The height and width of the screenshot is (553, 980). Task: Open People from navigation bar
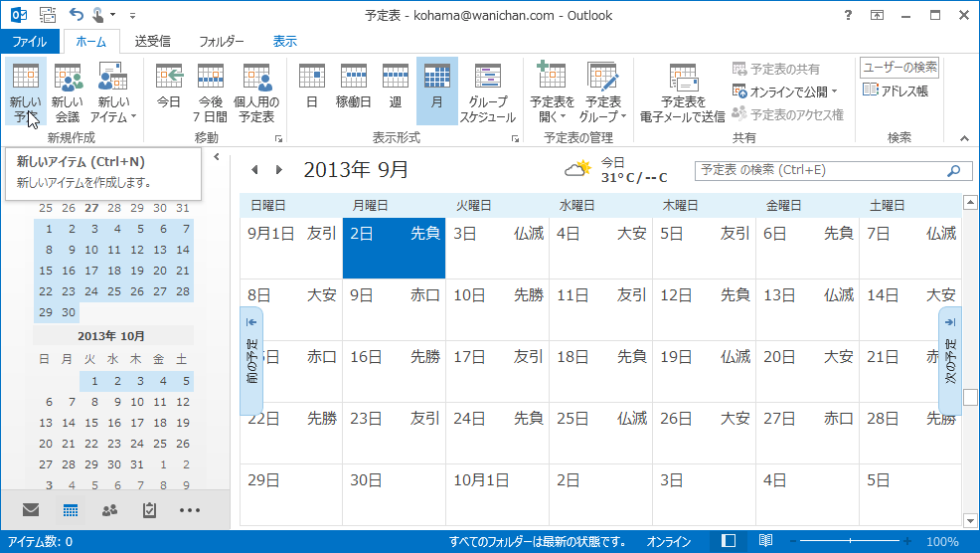coord(110,510)
